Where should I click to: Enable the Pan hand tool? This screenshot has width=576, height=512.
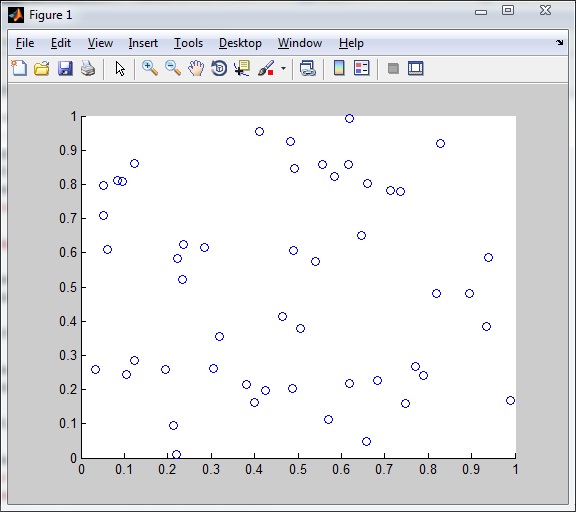point(196,68)
